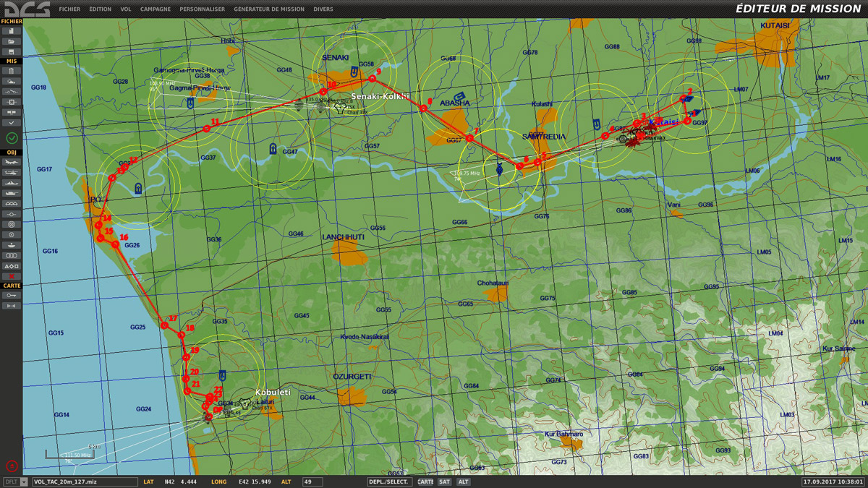Expand the DFLT dropdown

click(24, 481)
